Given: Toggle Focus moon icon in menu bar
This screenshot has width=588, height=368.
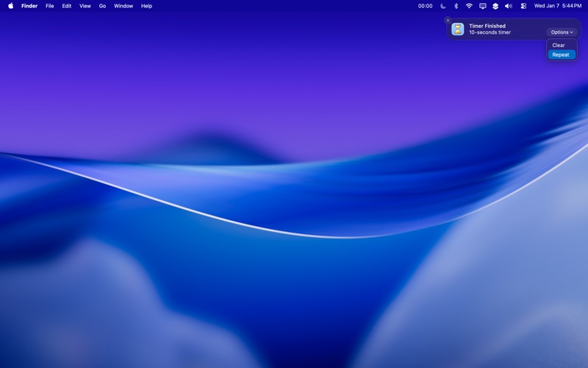Looking at the screenshot, I should pyautogui.click(x=443, y=6).
